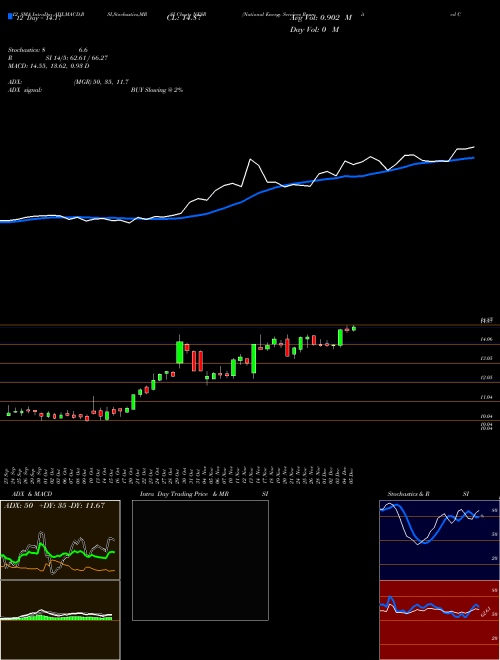
Task: Click the 14.06 price axis label
Action: pyautogui.click(x=487, y=339)
